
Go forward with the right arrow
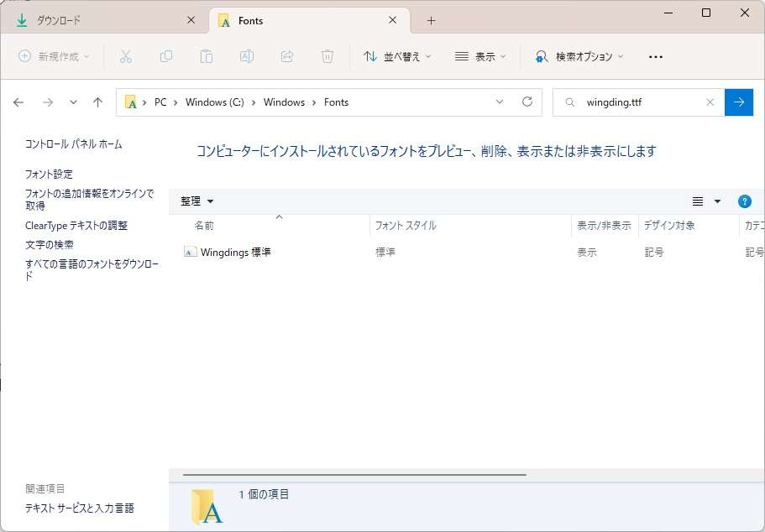pos(48,102)
